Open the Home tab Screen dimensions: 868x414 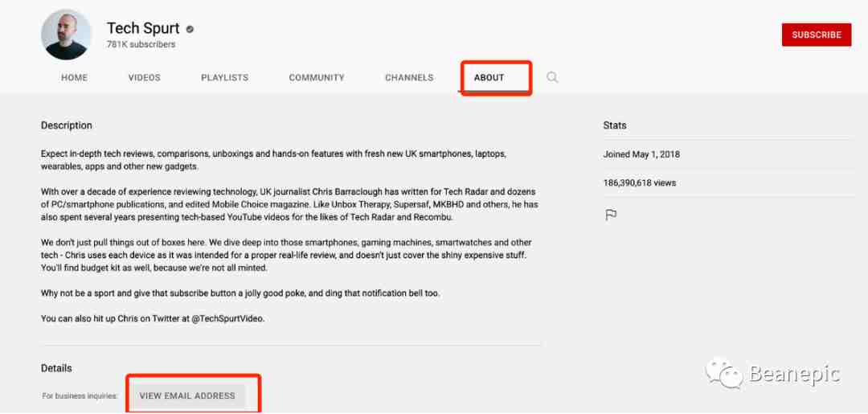coord(74,78)
